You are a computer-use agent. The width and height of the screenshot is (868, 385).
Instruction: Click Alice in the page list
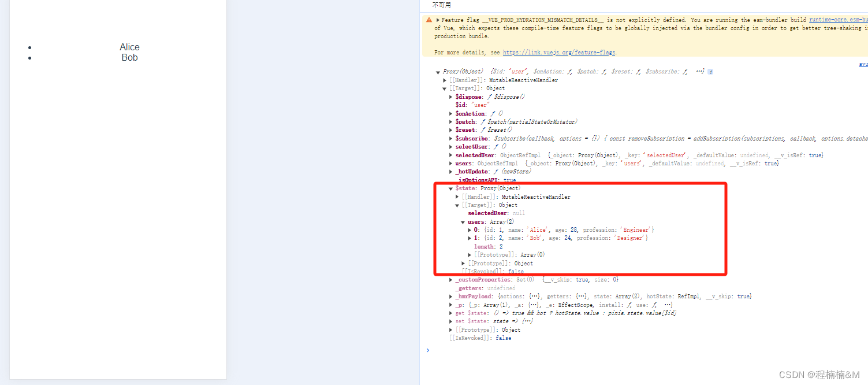129,47
